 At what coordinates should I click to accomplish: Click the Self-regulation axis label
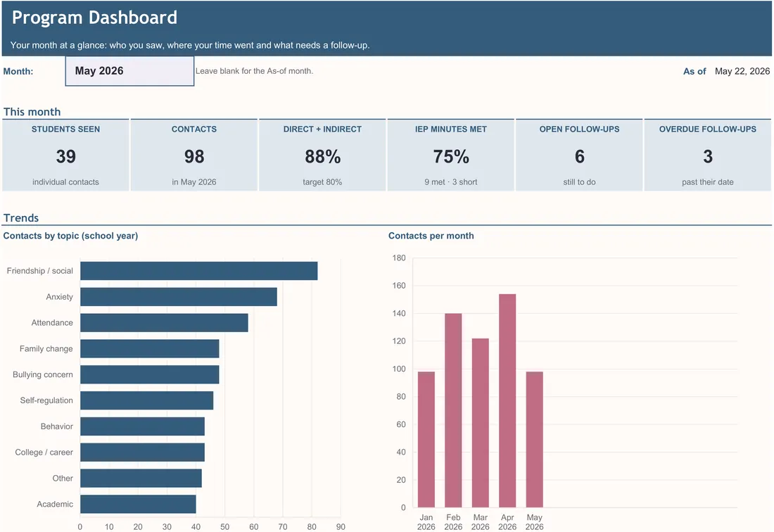click(x=46, y=400)
